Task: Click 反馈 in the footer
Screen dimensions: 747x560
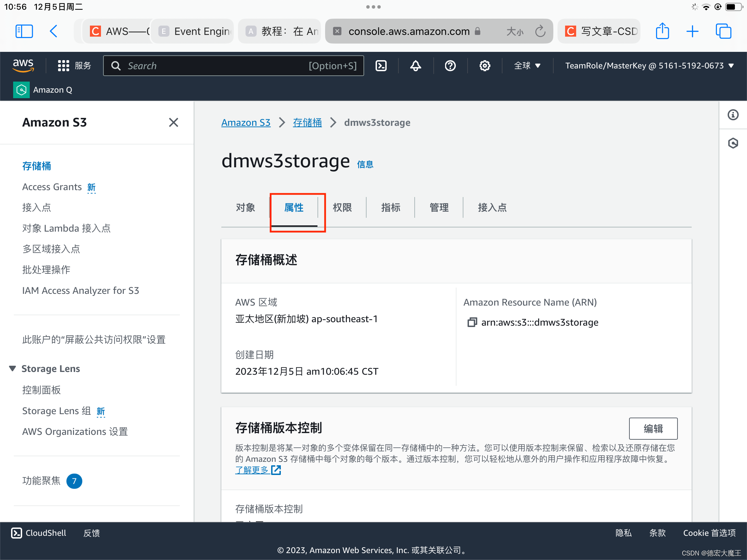Action: coord(92,533)
